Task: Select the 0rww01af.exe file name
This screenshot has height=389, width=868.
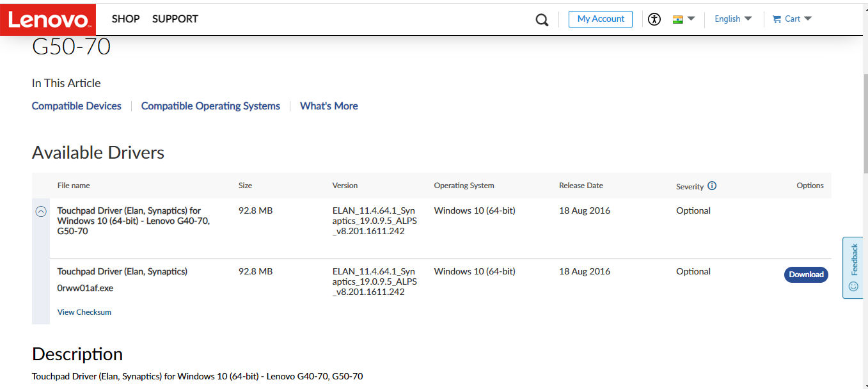Action: click(x=85, y=289)
